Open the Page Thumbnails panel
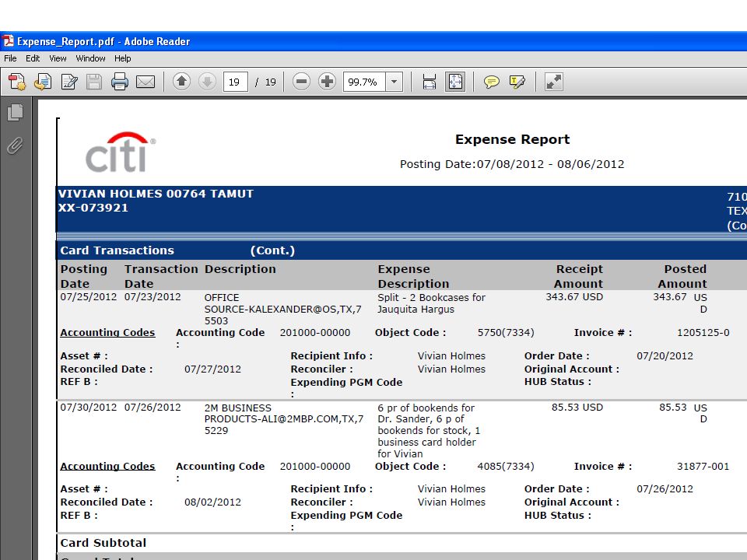Screen dimensions: 747x560 pos(16,112)
